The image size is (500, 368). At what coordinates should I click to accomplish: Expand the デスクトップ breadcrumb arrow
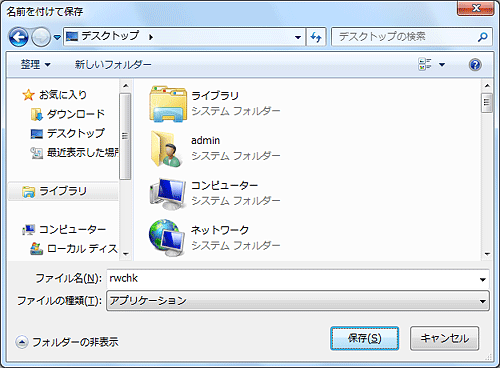click(x=151, y=37)
